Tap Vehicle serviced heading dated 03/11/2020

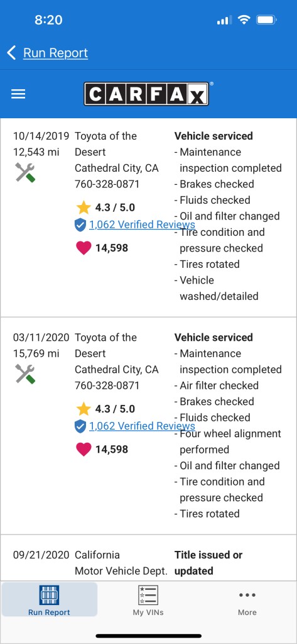coord(213,338)
